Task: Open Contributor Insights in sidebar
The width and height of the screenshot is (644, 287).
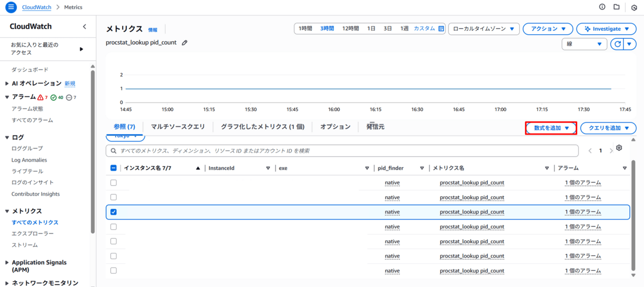Action: (x=36, y=194)
